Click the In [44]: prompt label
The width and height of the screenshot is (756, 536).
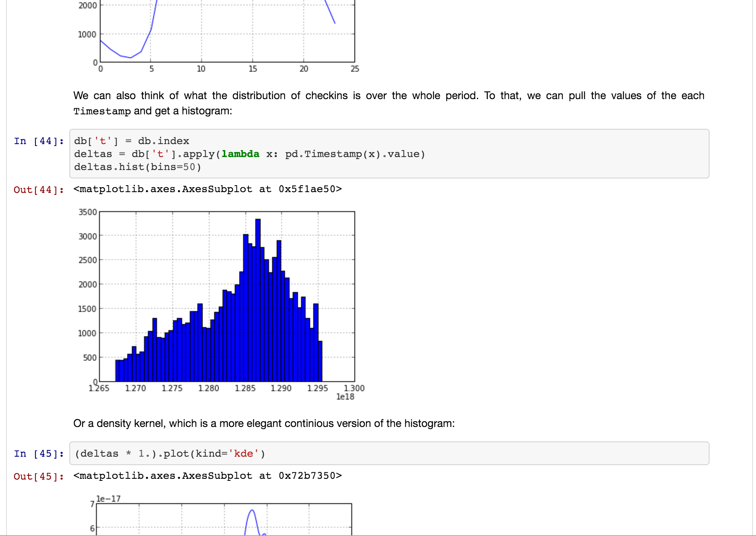click(39, 141)
